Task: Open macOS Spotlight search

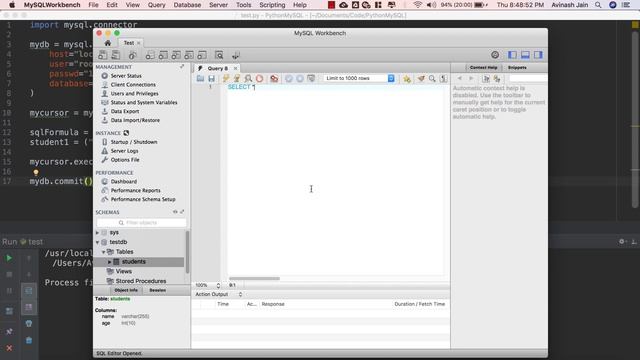Action: (598, 5)
